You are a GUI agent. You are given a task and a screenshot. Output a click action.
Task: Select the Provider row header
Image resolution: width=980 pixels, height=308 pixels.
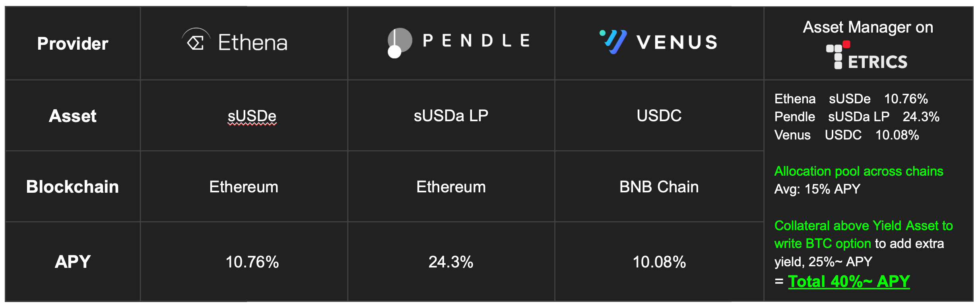tap(73, 44)
